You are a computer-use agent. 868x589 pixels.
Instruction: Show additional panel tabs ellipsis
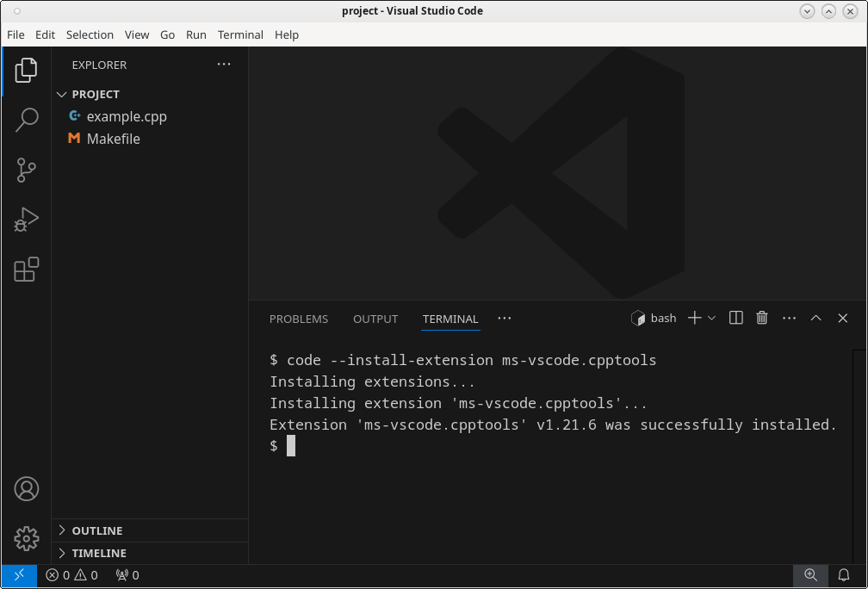click(x=505, y=319)
